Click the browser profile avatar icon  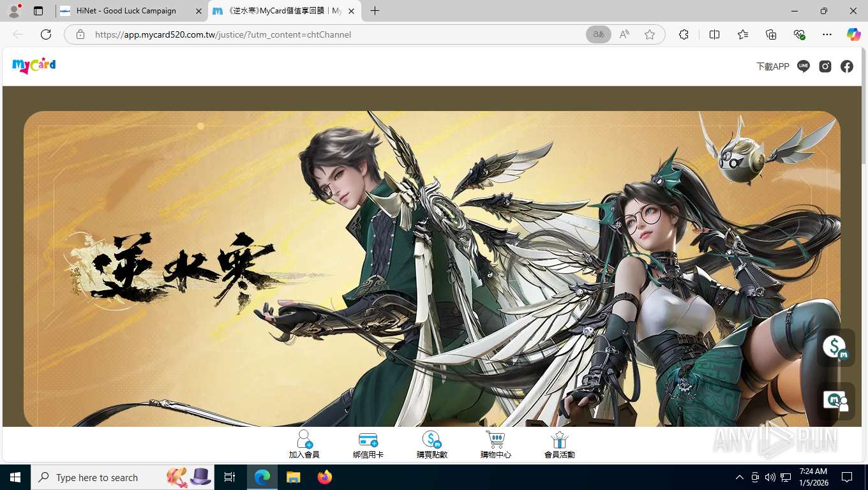pyautogui.click(x=14, y=11)
